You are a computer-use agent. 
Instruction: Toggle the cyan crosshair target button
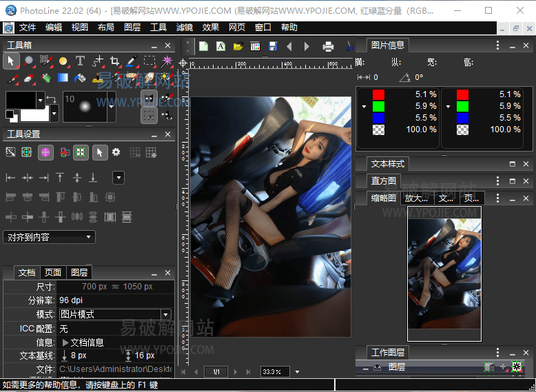(x=27, y=152)
